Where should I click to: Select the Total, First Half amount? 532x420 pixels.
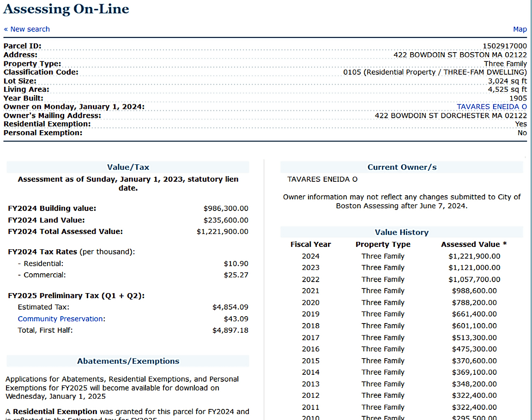click(230, 330)
